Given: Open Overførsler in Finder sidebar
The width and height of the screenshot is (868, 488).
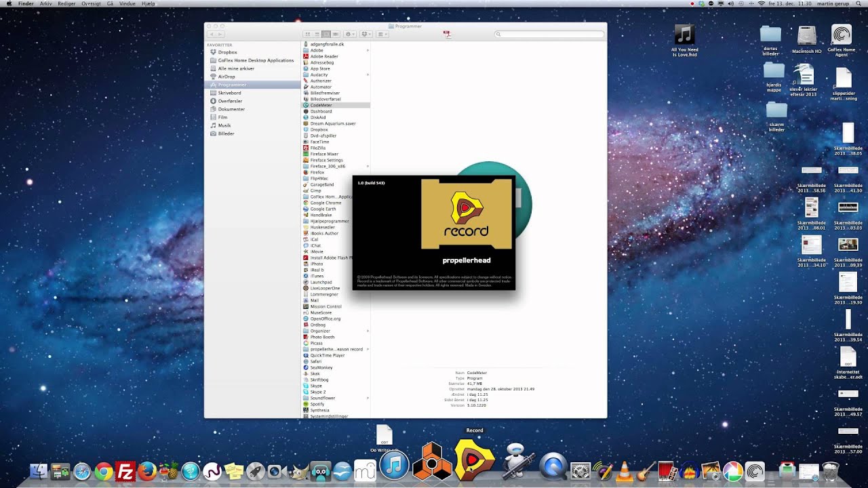Looking at the screenshot, I should 230,101.
